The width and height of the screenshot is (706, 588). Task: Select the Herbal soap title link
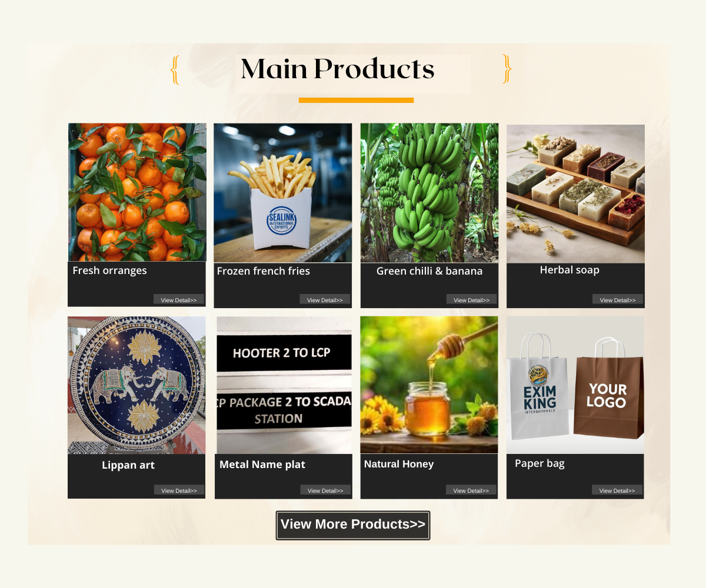click(570, 270)
